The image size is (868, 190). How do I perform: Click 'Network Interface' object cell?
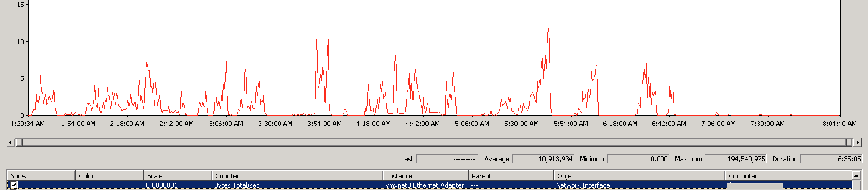[x=583, y=185]
